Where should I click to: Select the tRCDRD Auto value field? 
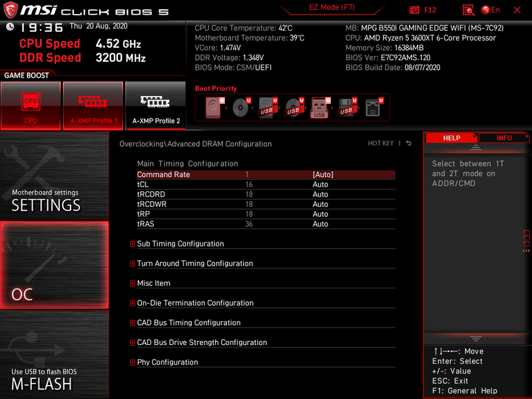click(320, 195)
